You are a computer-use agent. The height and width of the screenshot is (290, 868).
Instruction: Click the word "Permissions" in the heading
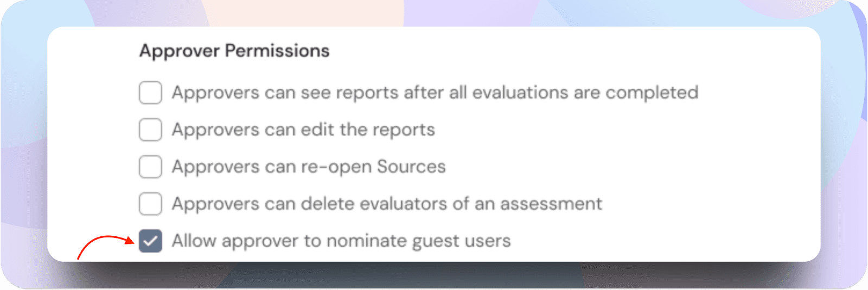[277, 51]
